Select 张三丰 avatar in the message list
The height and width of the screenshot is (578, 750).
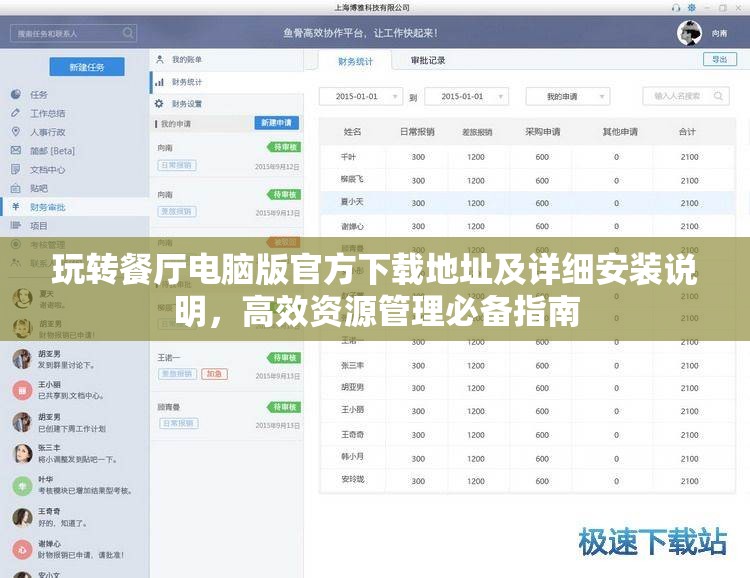pos(22,453)
